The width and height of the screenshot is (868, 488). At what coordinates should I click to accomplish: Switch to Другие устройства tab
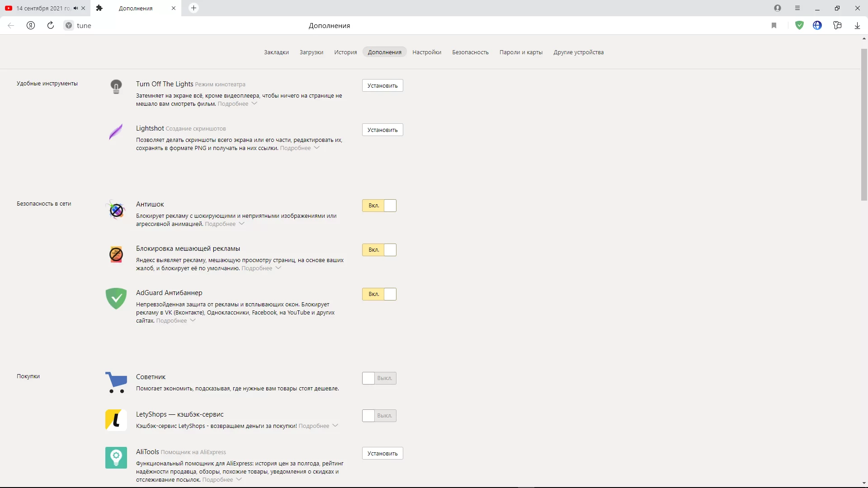pyautogui.click(x=579, y=52)
